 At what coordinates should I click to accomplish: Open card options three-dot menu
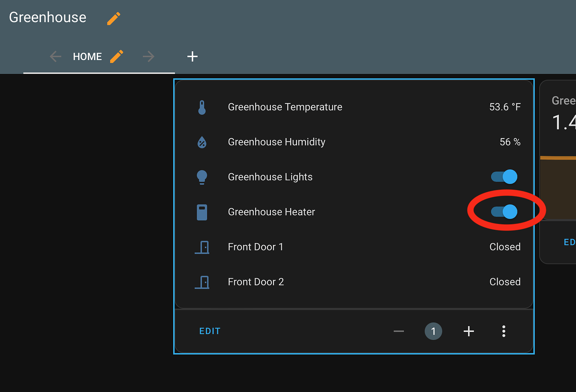click(504, 331)
